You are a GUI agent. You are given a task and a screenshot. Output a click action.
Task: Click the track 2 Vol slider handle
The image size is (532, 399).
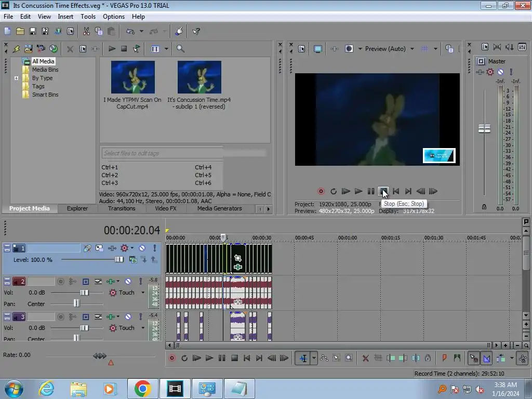(84, 292)
